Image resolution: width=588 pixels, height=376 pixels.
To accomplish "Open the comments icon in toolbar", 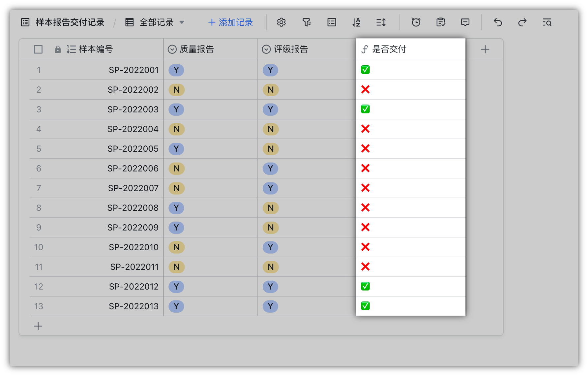I will [x=465, y=22].
